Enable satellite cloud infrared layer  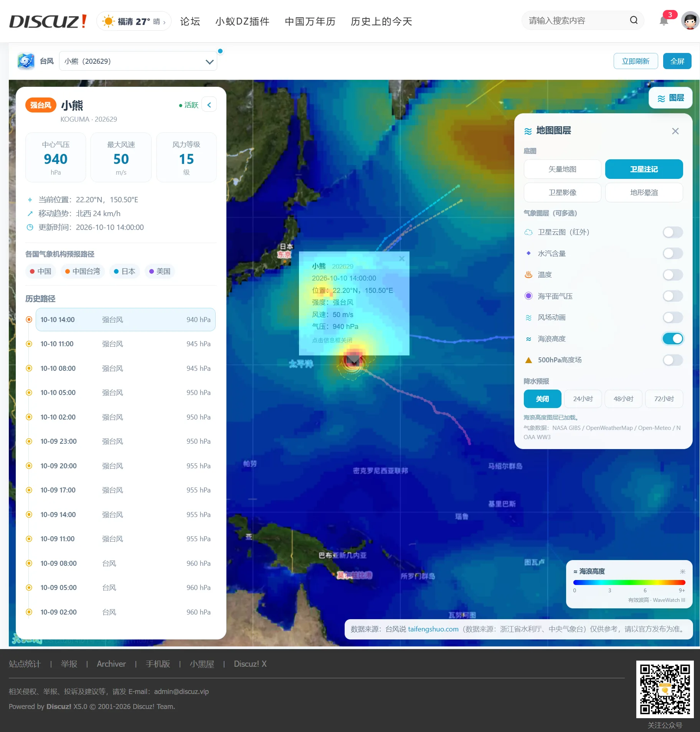click(673, 232)
